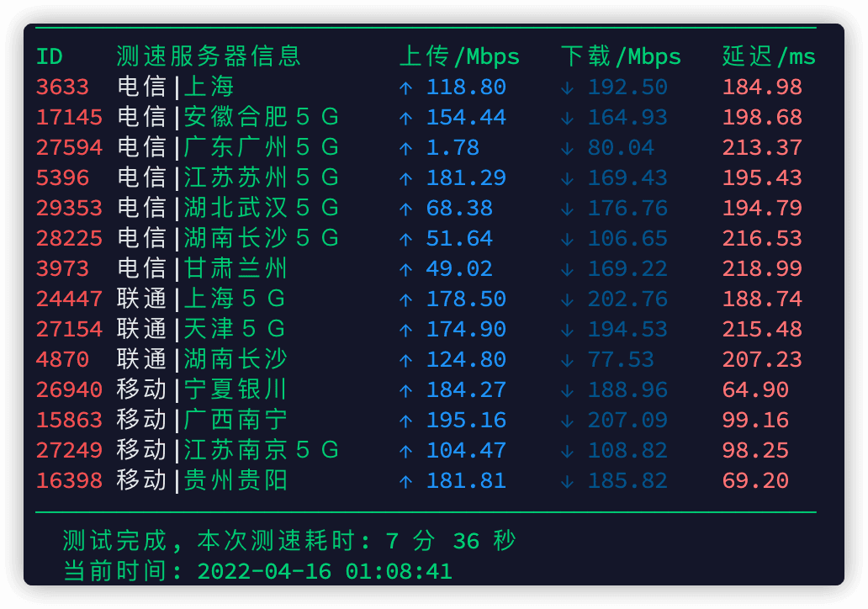Select server ID 15863
The height and width of the screenshot is (609, 868).
pyautogui.click(x=69, y=421)
